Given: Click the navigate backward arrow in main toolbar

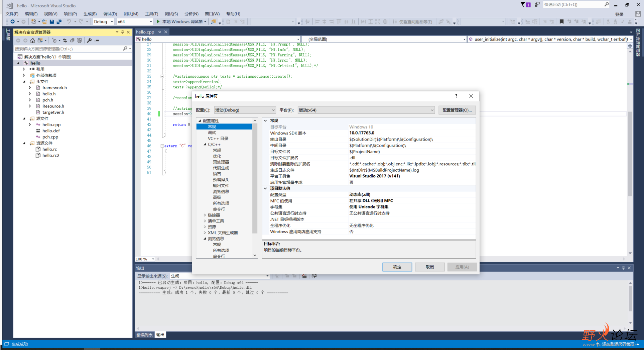Looking at the screenshot, I should point(12,22).
